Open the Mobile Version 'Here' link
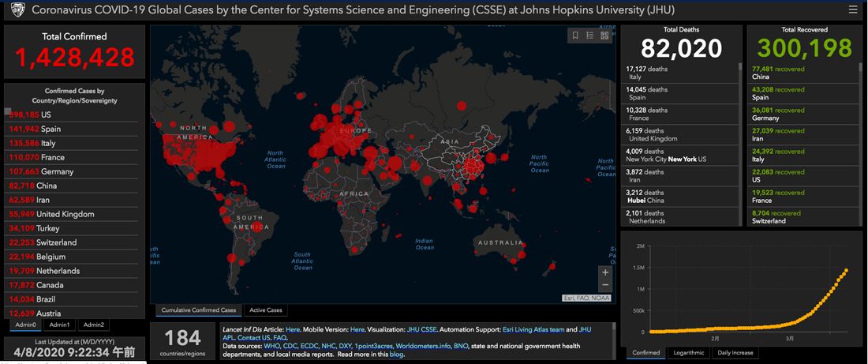This screenshot has width=868, height=364. point(357,329)
